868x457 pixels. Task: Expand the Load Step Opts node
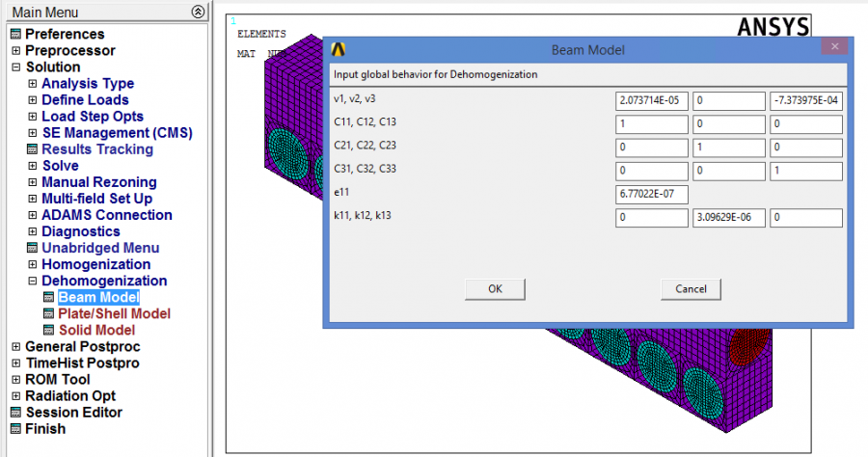pyautogui.click(x=33, y=117)
